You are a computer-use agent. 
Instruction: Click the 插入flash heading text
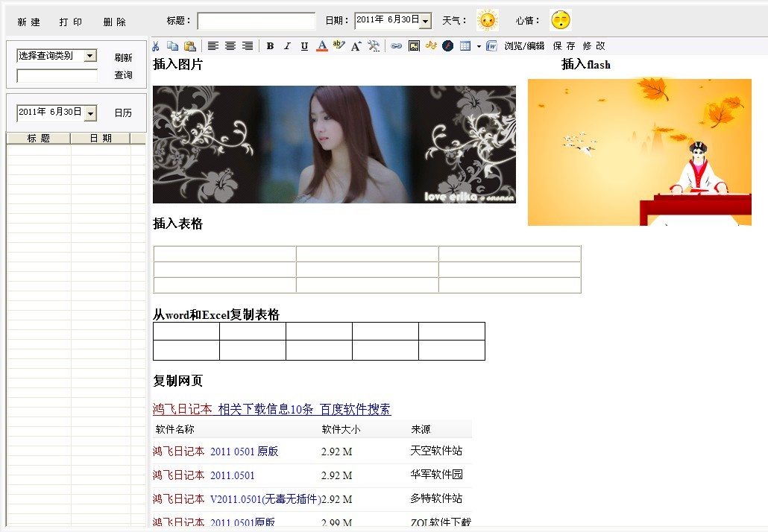(x=586, y=64)
